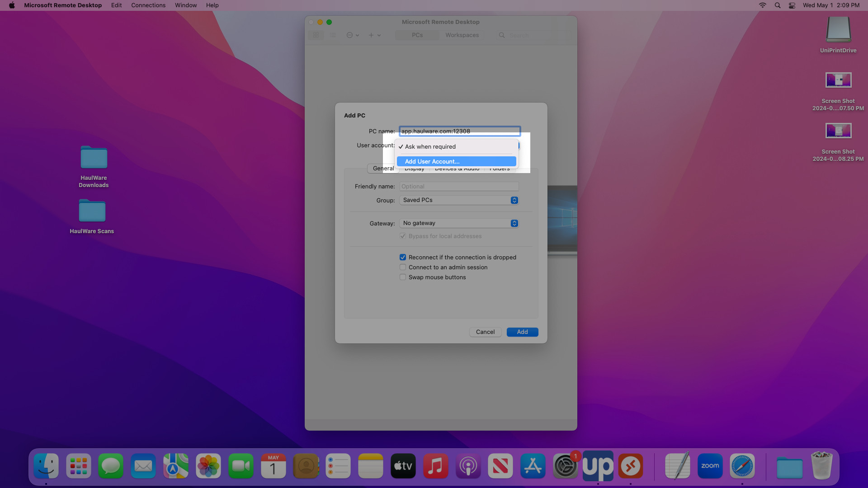Open the Gateway dropdown showing No gateway
Screen dimensions: 868x488
459,223
